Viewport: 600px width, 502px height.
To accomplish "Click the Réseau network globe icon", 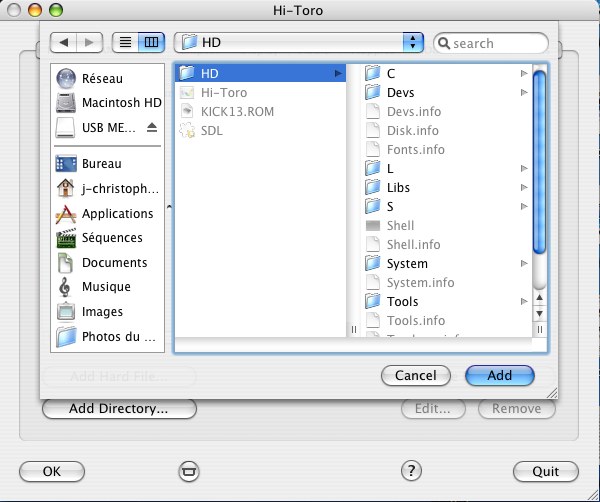I will point(66,78).
